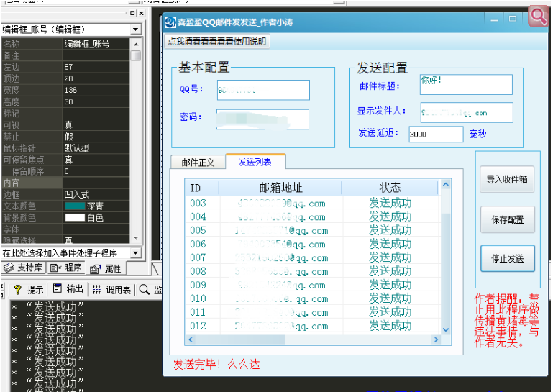Click the property panel scroll down arrow
Image resolution: width=553 pixels, height=392 pixels.
click(136, 238)
